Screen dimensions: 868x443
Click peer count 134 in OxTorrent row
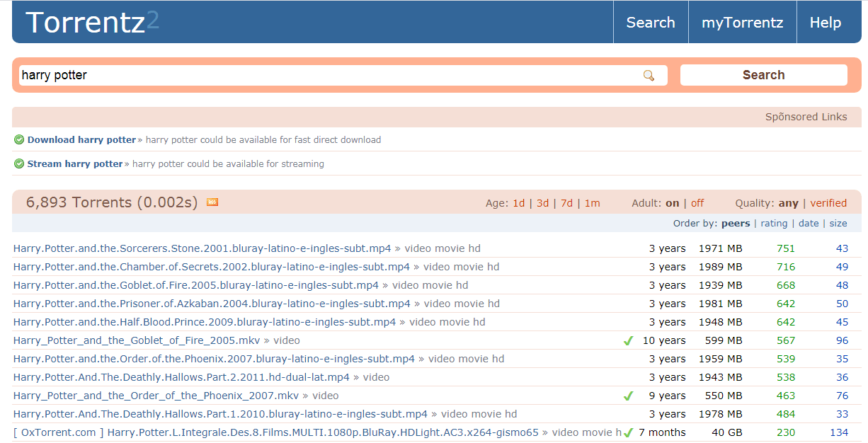click(839, 432)
